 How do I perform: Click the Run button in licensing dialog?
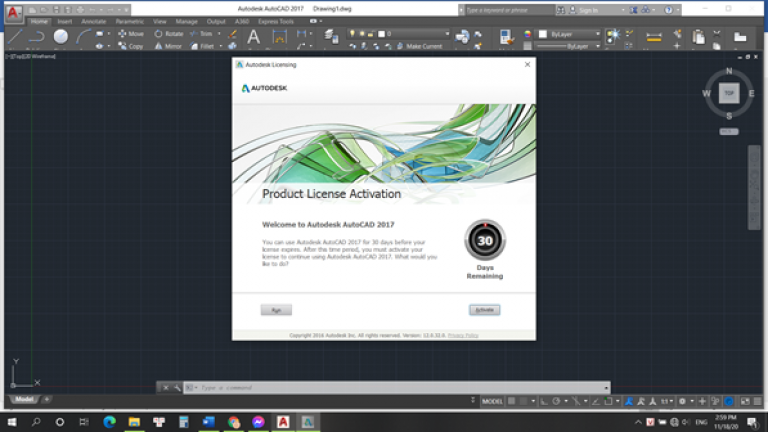pos(276,310)
